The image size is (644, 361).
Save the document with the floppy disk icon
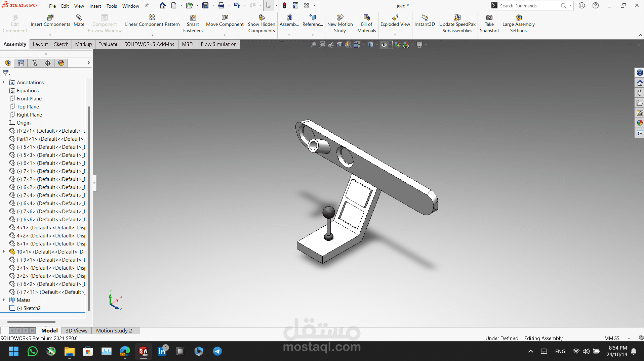point(205,5)
